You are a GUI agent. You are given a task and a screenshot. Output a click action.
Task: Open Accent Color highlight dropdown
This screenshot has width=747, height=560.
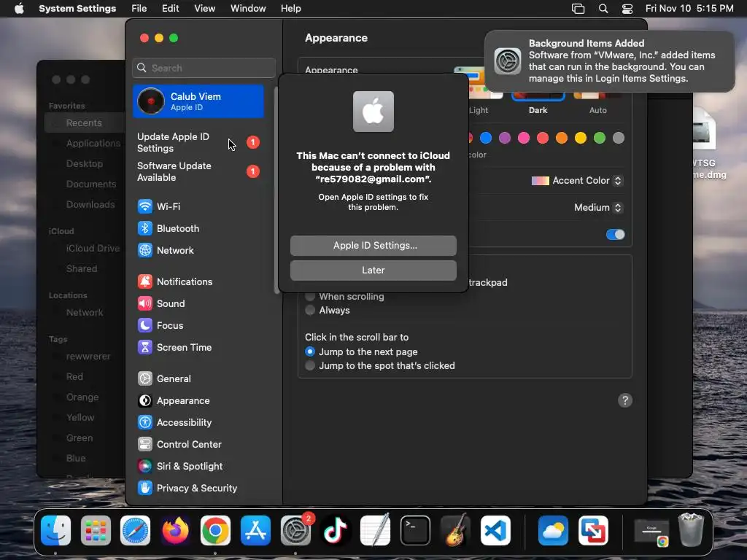point(577,181)
